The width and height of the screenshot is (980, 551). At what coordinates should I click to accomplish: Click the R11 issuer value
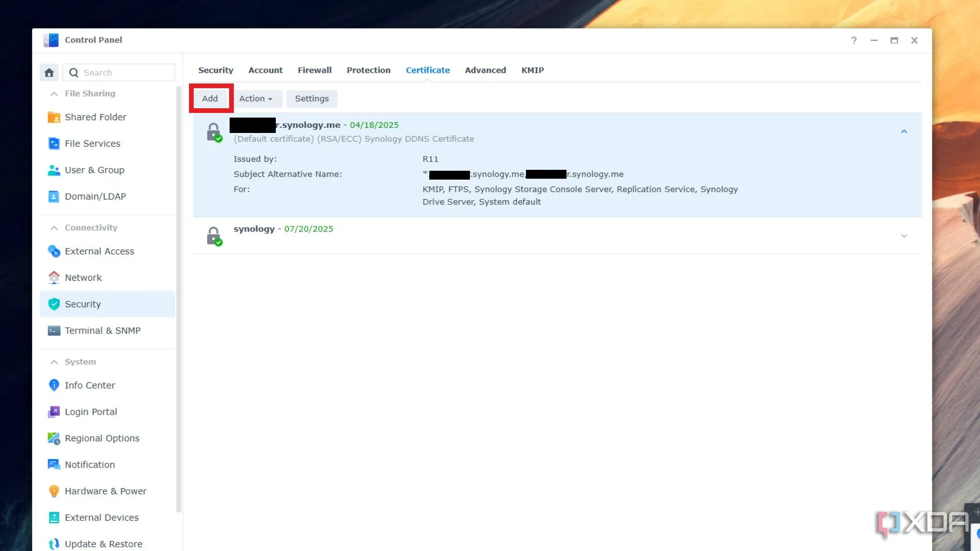tap(430, 159)
